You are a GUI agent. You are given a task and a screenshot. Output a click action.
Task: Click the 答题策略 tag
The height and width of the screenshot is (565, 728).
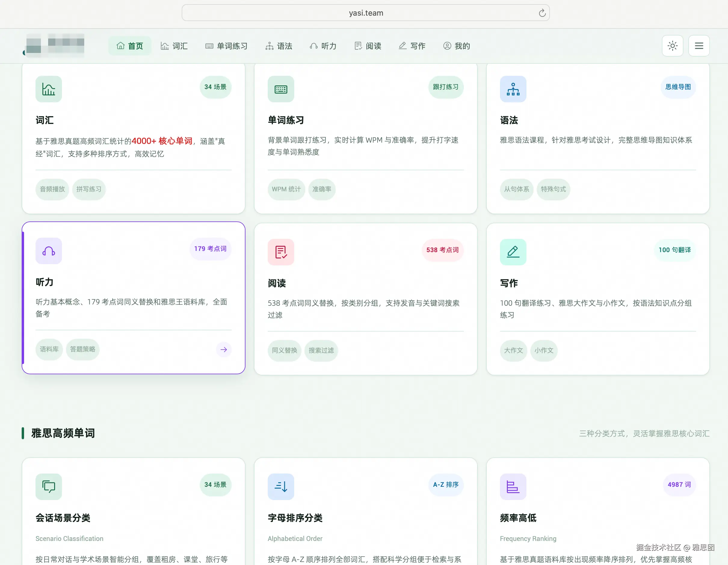coord(83,349)
